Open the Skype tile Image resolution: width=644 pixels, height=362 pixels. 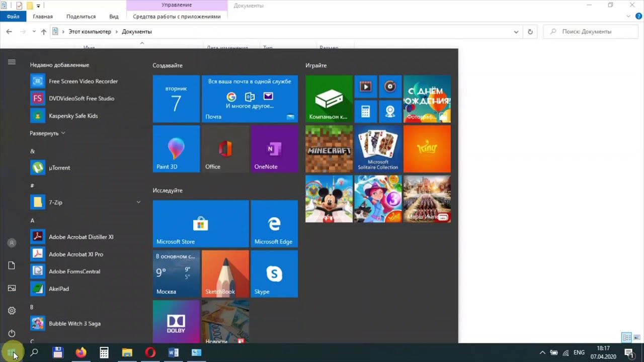pos(274,274)
